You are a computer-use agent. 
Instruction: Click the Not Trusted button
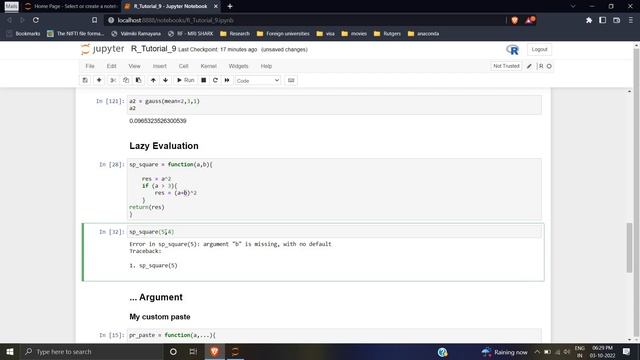[506, 66]
